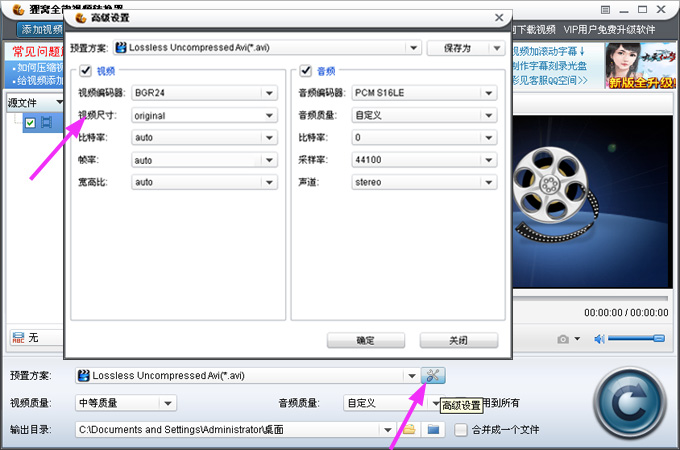This screenshot has width=680, height=450.
Task: Close the 高级设置 dialog
Action: tap(499, 17)
